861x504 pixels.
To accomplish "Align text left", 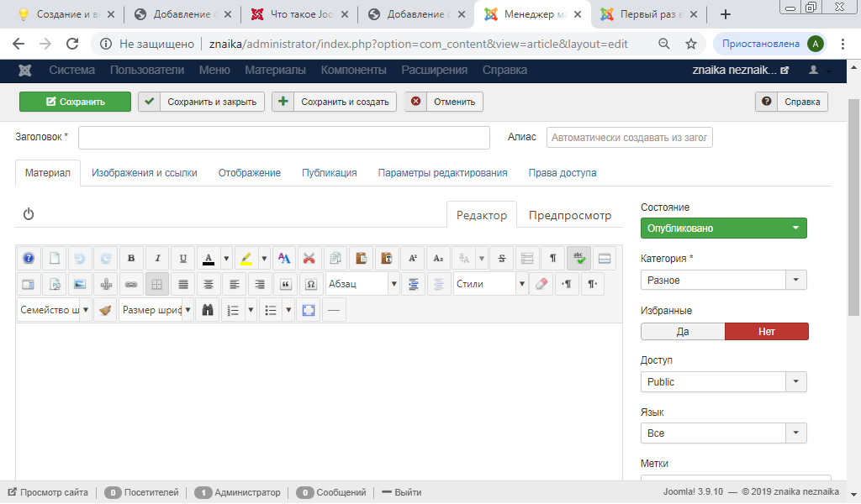I will point(235,284).
